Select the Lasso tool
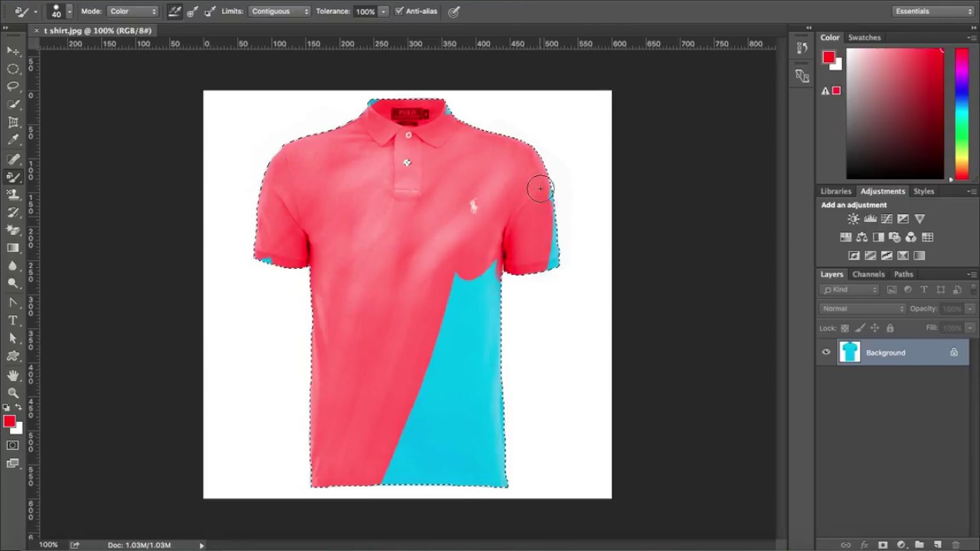Screen dimensions: 980x551 tap(13, 86)
